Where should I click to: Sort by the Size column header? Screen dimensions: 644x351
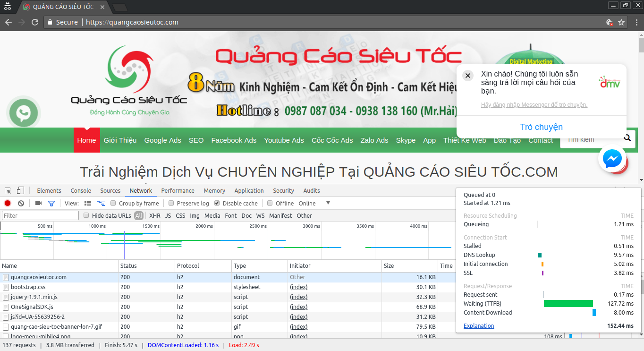click(410, 266)
